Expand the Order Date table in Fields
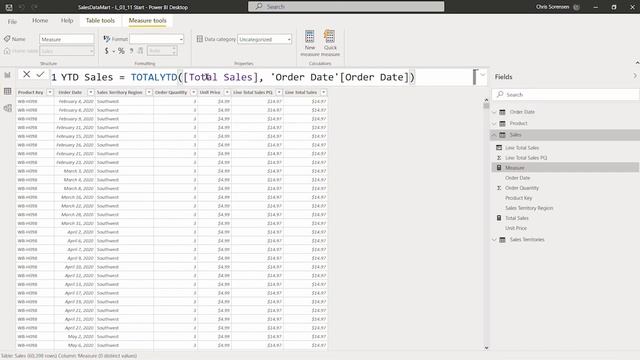 pyautogui.click(x=494, y=112)
